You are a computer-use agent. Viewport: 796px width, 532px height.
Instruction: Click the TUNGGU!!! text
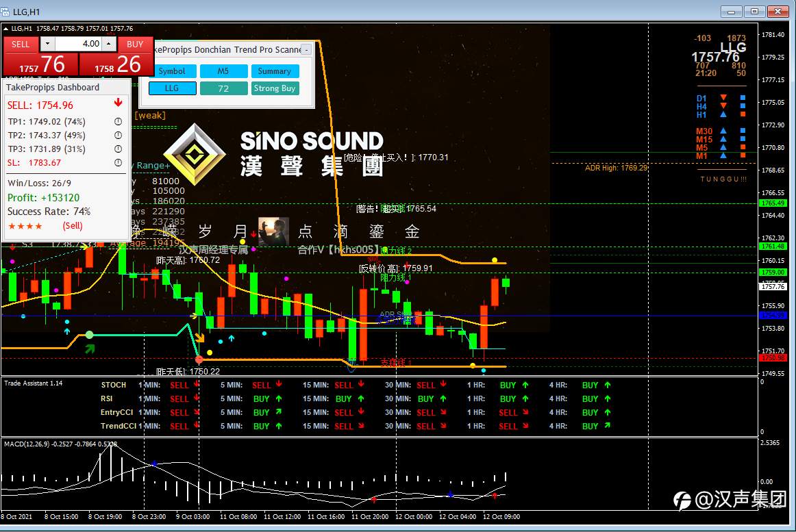pos(723,179)
